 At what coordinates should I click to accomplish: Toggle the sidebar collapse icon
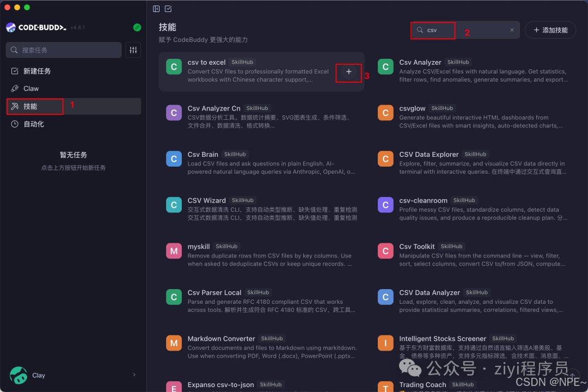pos(156,9)
